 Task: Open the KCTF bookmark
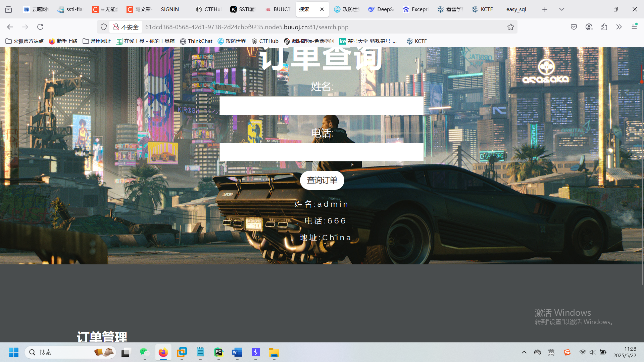click(417, 41)
